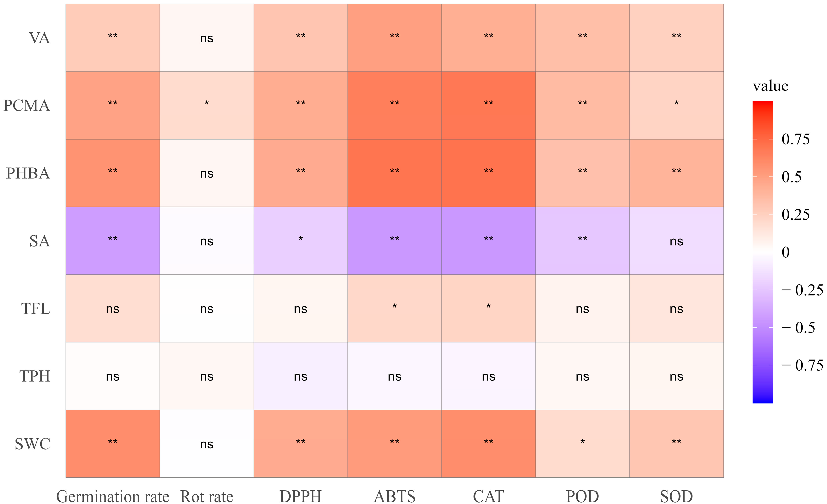Click the SA and POD cell
The image size is (827, 504).
(582, 241)
